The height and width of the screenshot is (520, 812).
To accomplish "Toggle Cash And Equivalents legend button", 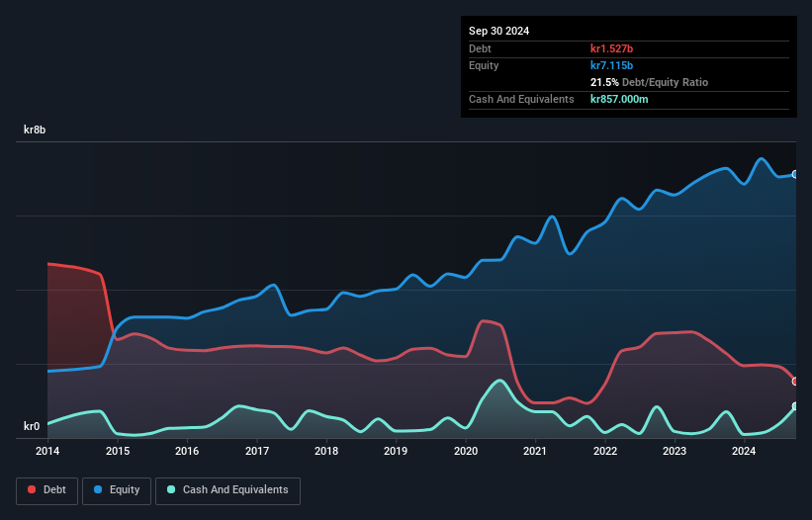I will (x=227, y=490).
